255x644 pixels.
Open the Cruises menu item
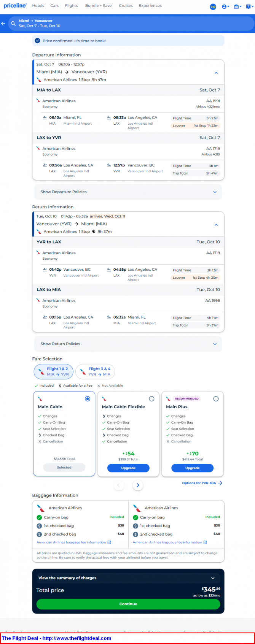click(126, 6)
